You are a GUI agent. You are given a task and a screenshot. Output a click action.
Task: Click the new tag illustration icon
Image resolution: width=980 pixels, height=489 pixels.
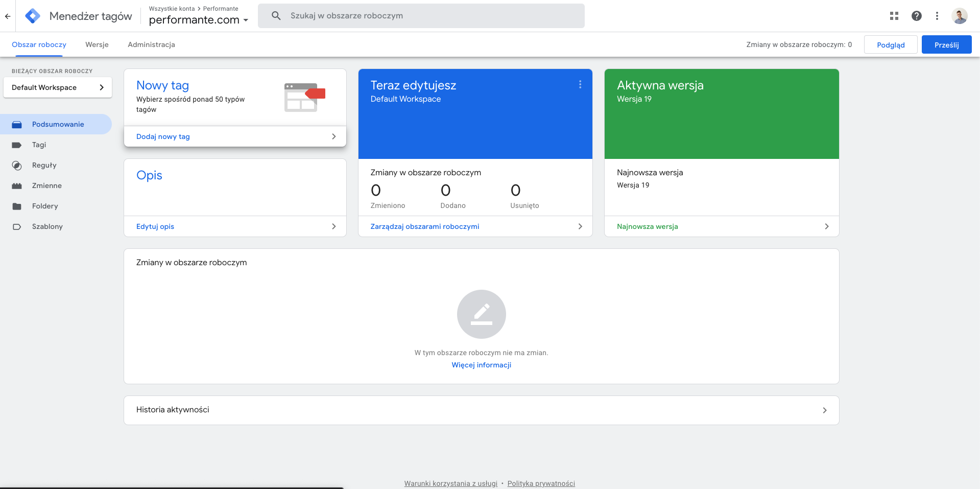point(305,97)
